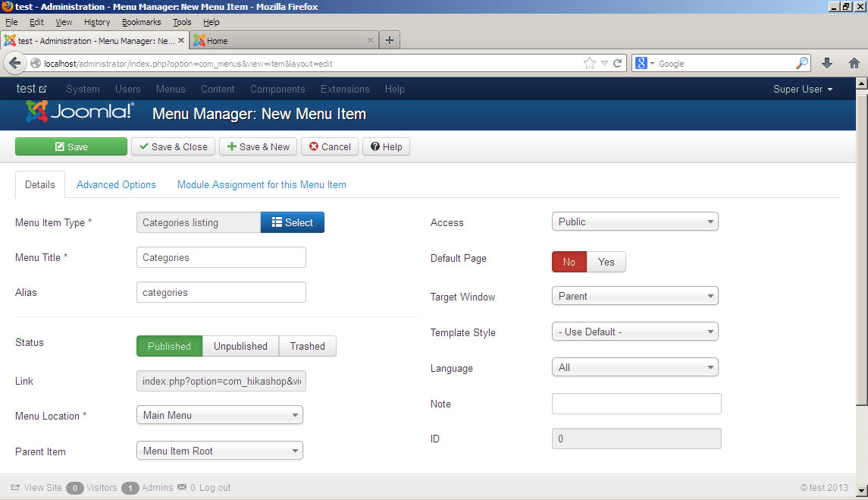868x500 pixels.
Task: Set status to Trashed
Action: pyautogui.click(x=307, y=346)
